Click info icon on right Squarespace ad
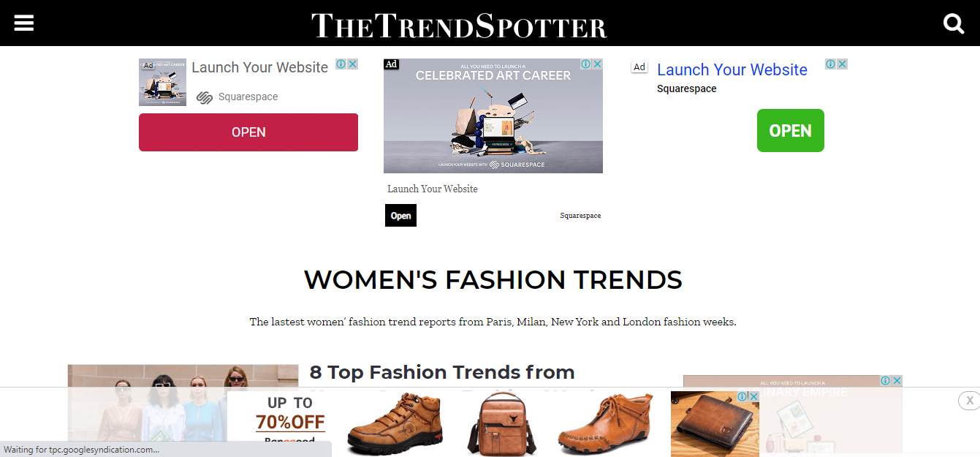The image size is (980, 457). point(831,64)
